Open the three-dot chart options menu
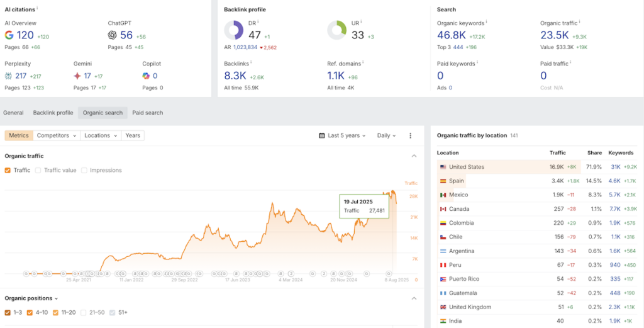Screen dimensions: 644x328 point(411,135)
